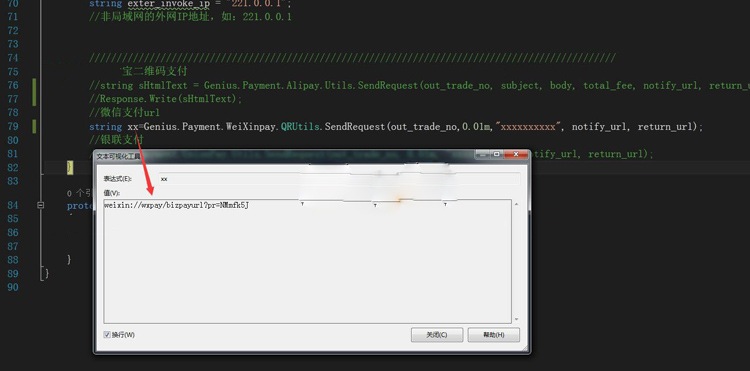750x371 pixels.
Task: Click the 关闭(C) close button
Action: click(x=437, y=335)
